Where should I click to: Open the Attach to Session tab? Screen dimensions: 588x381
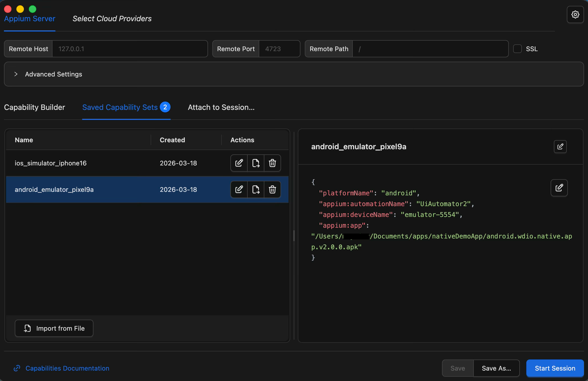[x=221, y=107]
